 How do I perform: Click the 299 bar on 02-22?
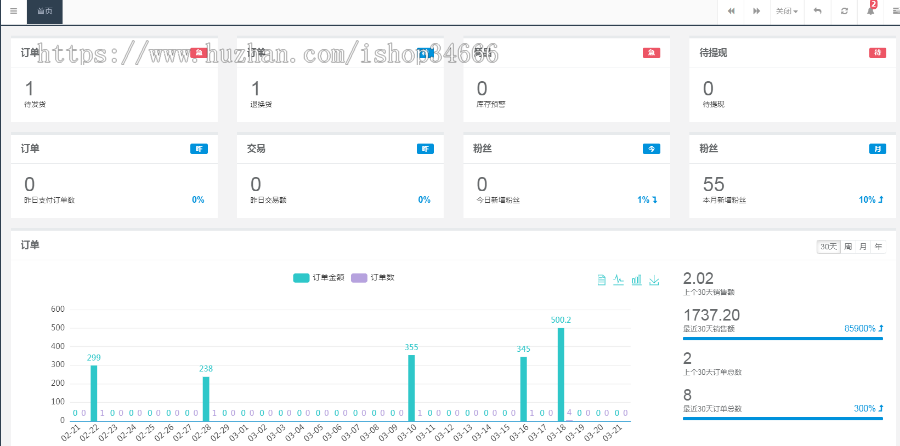tap(94, 393)
